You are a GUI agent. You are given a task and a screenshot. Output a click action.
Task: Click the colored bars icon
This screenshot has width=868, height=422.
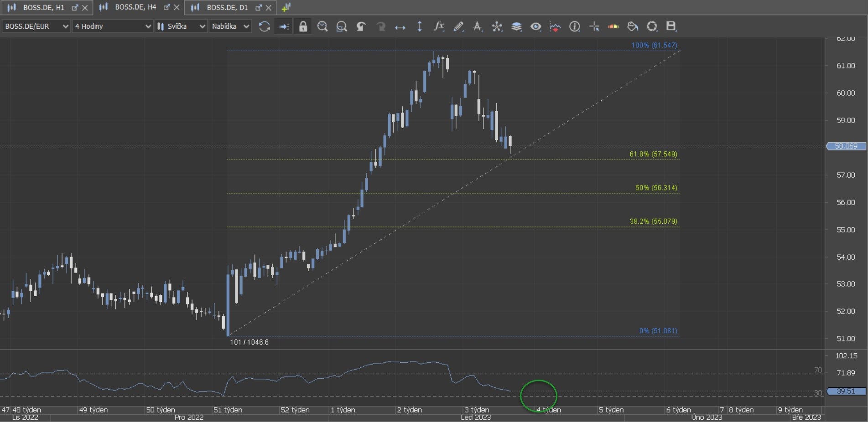coord(613,26)
